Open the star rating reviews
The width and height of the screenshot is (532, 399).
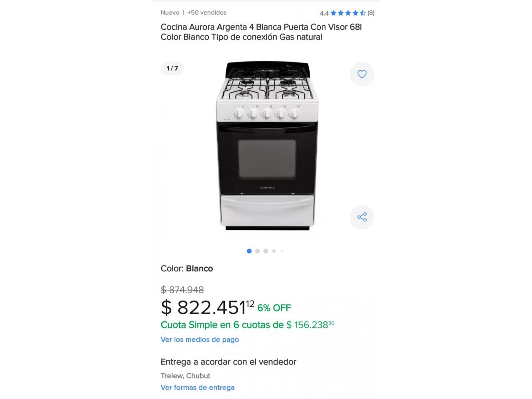pos(348,13)
